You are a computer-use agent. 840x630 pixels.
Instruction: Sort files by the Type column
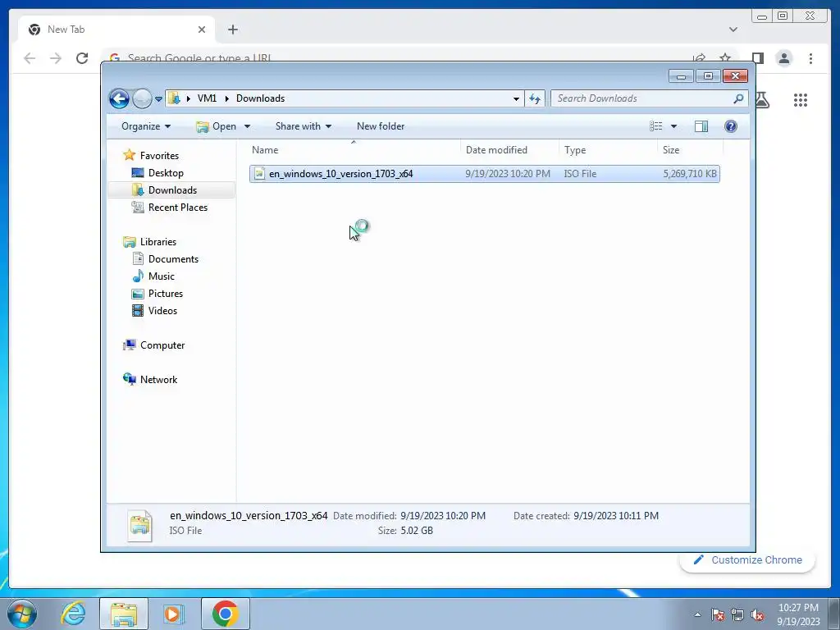608,150
